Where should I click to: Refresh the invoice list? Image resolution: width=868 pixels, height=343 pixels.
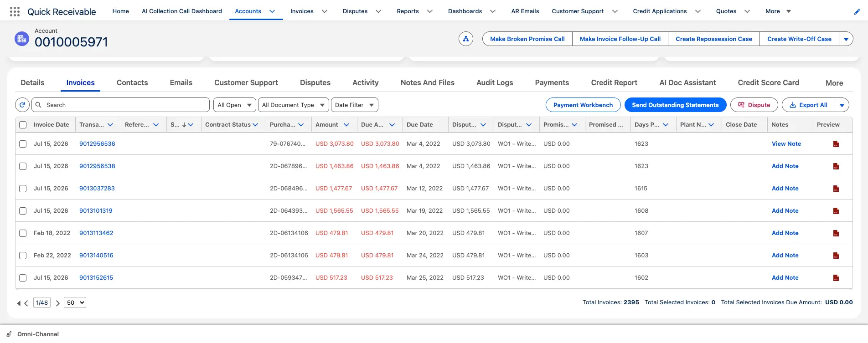point(22,105)
